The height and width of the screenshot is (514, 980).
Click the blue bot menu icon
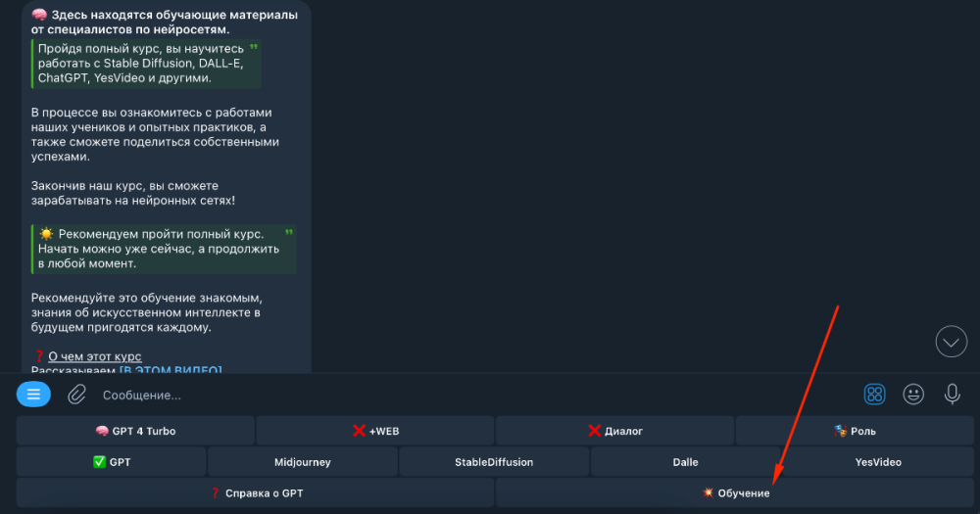[x=33, y=395]
